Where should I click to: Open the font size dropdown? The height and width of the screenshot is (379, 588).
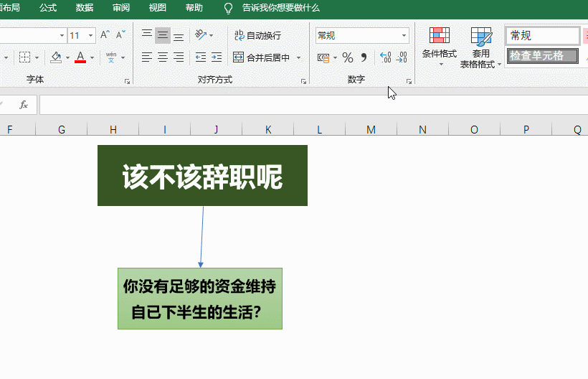point(91,36)
